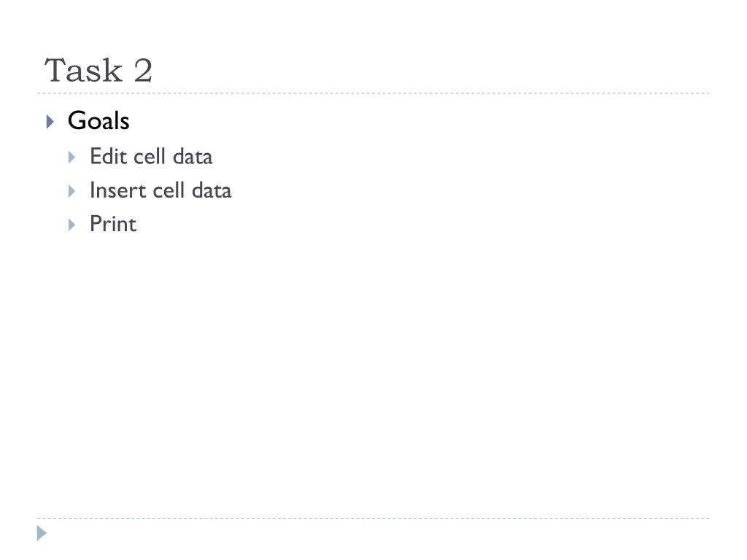Click the word Task in the title

pyautogui.click(x=84, y=71)
